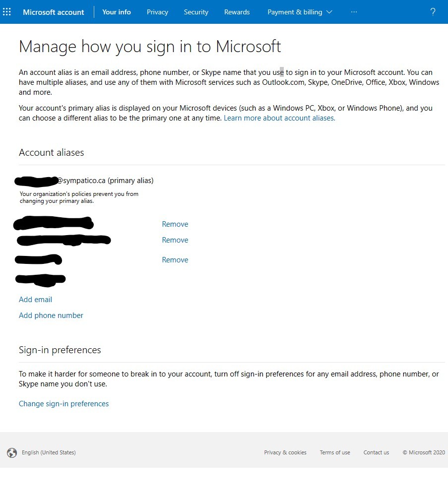Open the app launcher grid icon
Image resolution: width=448 pixels, height=502 pixels.
(x=6, y=11)
